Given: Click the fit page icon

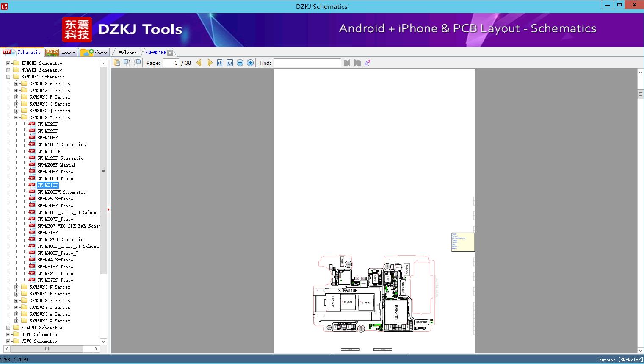Looking at the screenshot, I should pyautogui.click(x=230, y=63).
